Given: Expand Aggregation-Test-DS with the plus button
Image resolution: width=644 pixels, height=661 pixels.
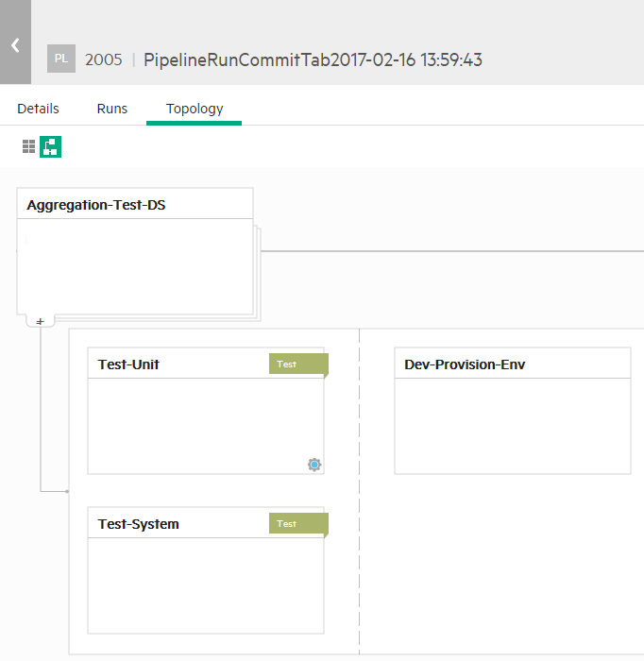Looking at the screenshot, I should (40, 322).
